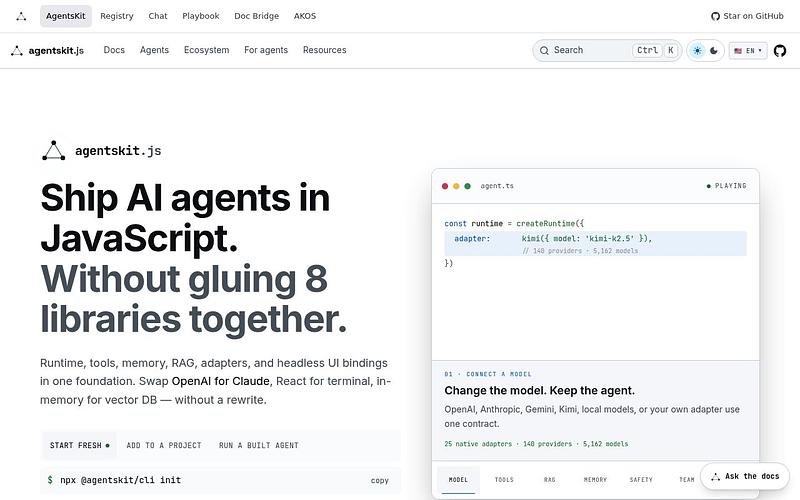
Task: Click hero agentskit.js triangle logo
Action: tap(54, 151)
